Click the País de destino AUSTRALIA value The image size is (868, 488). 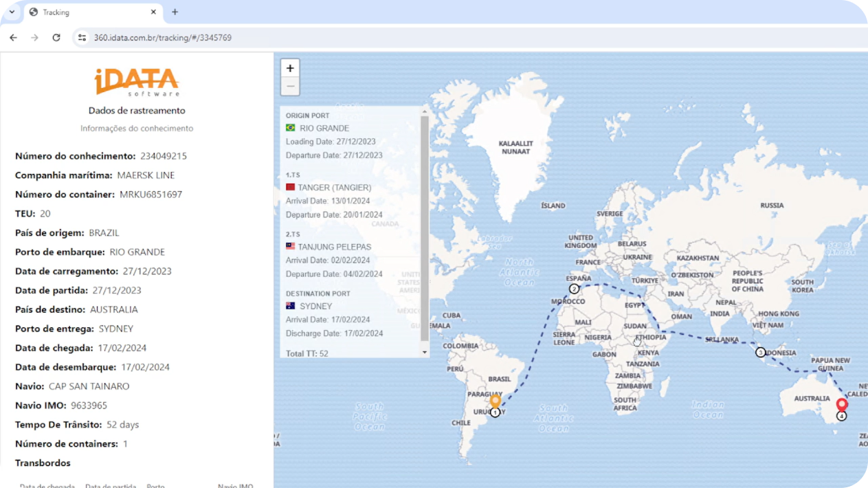(114, 310)
